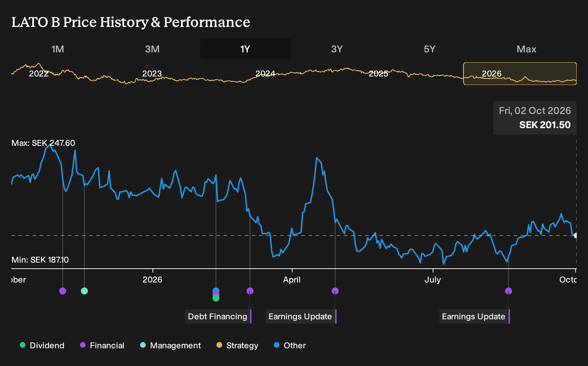
Task: Click the 2023 label in the overview chart
Action: click(x=152, y=74)
